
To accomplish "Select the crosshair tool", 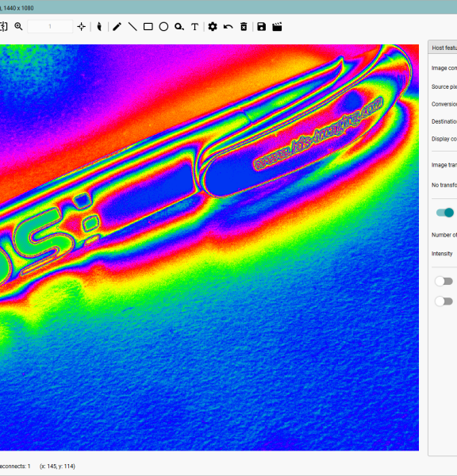I will 81,27.
